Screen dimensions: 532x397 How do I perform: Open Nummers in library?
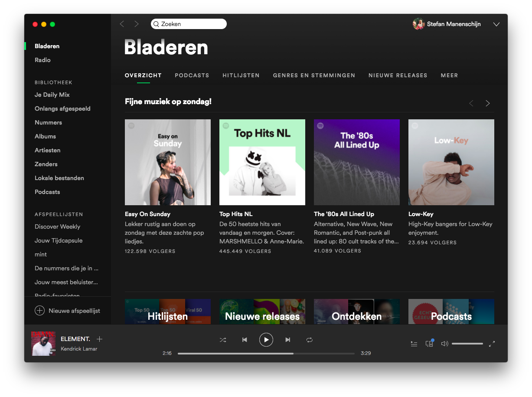(48, 122)
